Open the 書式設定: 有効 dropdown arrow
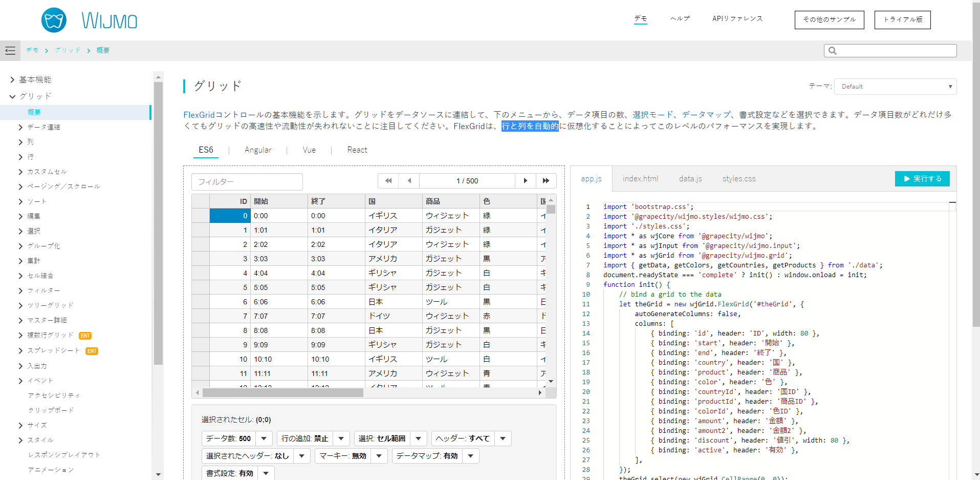The image size is (980, 480). [266, 473]
